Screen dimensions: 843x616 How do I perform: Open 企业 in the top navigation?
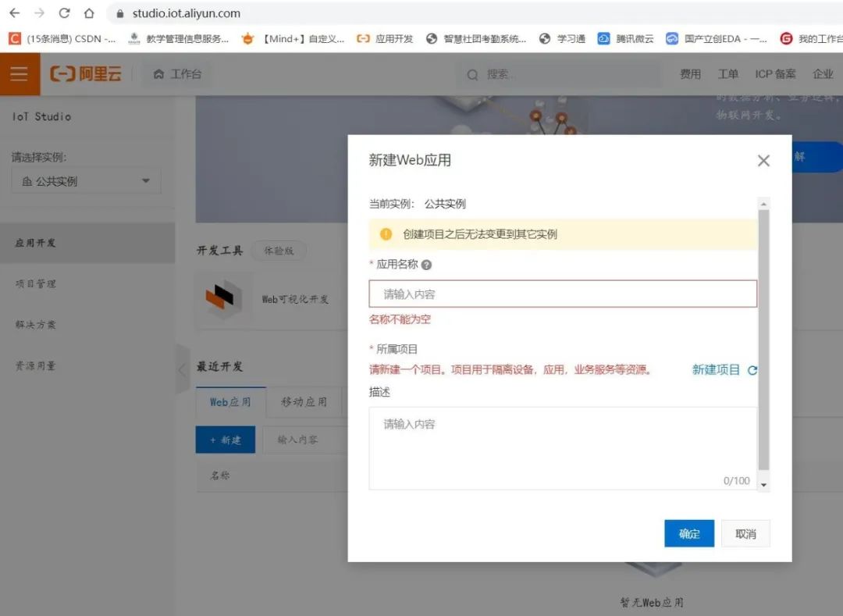point(823,74)
